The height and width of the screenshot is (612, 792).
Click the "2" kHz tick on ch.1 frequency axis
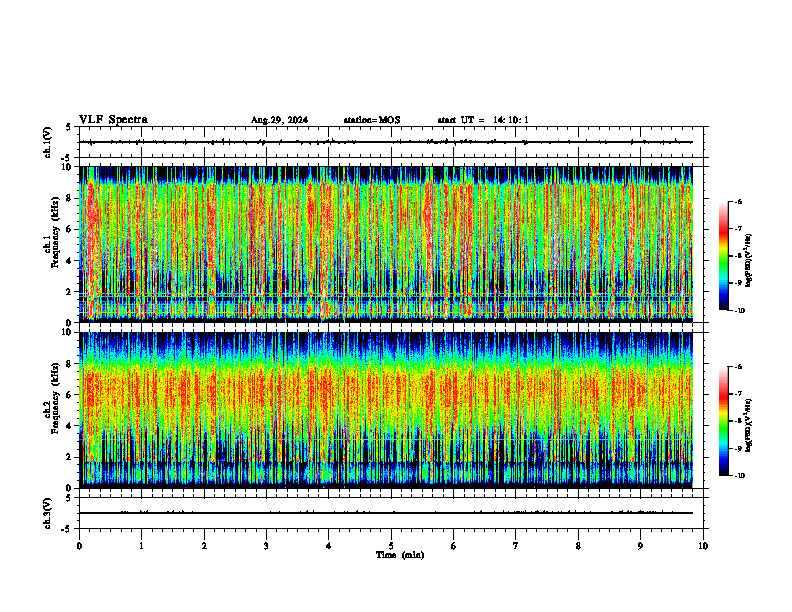(x=69, y=292)
